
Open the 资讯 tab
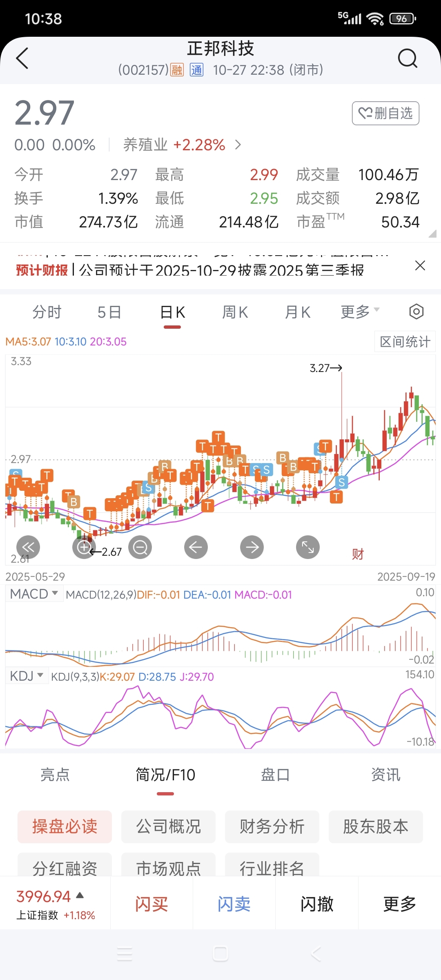[386, 775]
